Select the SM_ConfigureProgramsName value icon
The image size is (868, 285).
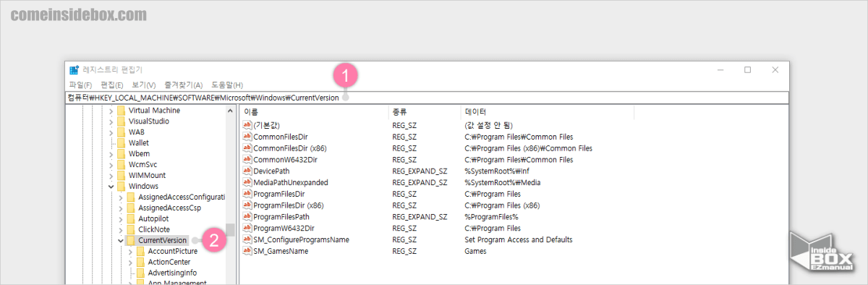[247, 239]
